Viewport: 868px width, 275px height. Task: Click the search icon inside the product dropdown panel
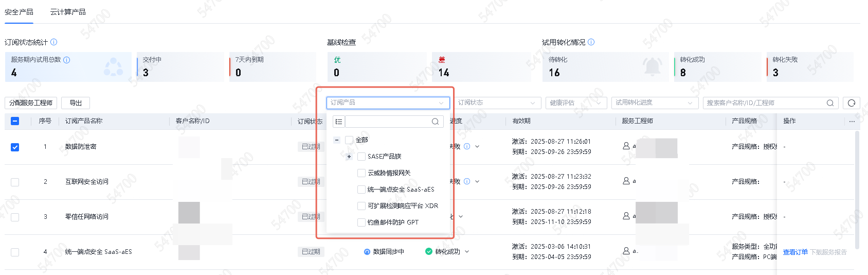pos(435,122)
